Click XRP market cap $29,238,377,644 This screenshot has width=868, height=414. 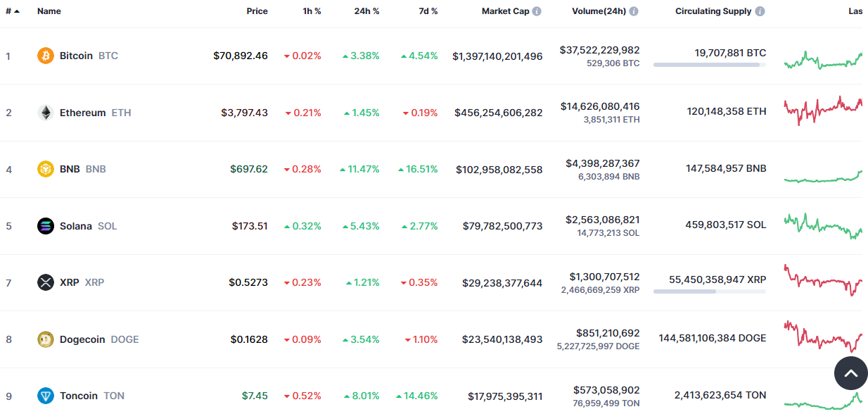pyautogui.click(x=502, y=282)
